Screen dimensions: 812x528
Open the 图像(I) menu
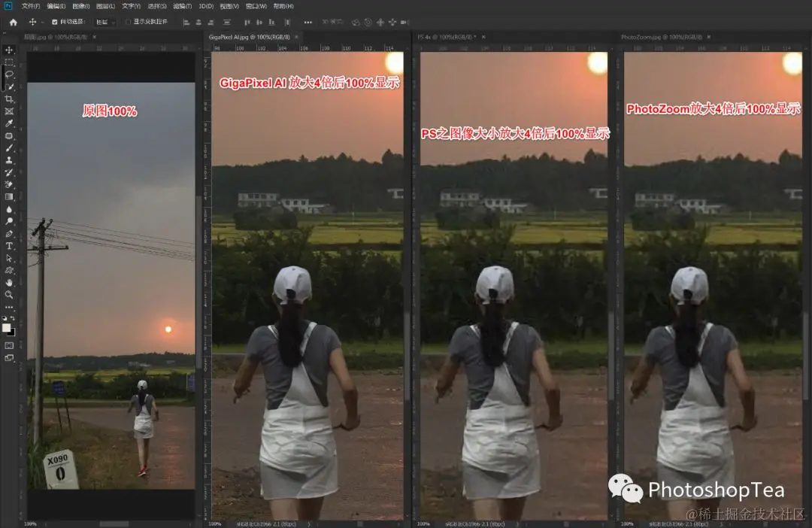(80, 6)
